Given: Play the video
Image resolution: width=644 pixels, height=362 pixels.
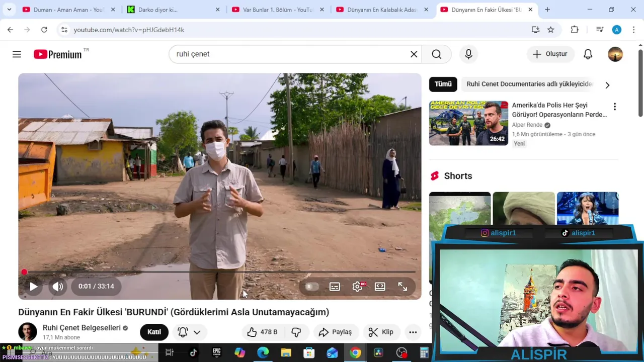Looking at the screenshot, I should click(33, 286).
